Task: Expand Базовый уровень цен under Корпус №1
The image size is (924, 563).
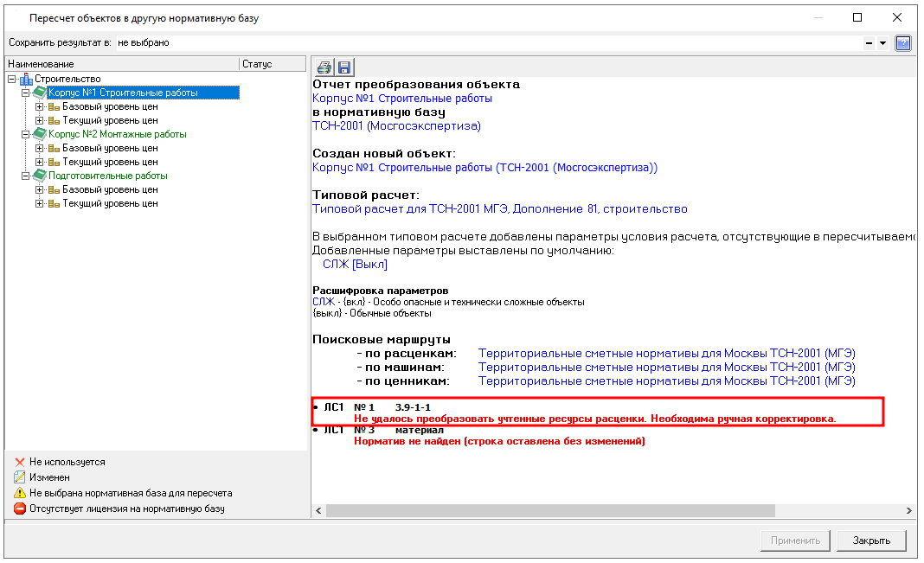Action: (x=40, y=107)
